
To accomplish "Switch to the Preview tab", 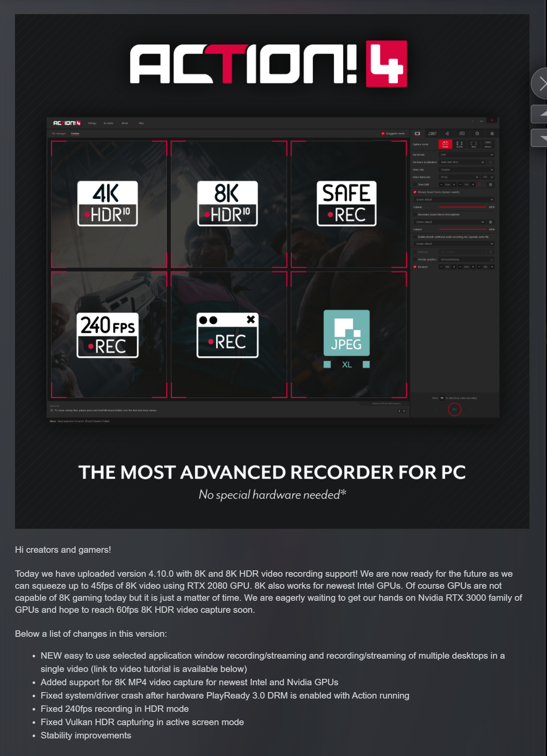I will (75, 133).
